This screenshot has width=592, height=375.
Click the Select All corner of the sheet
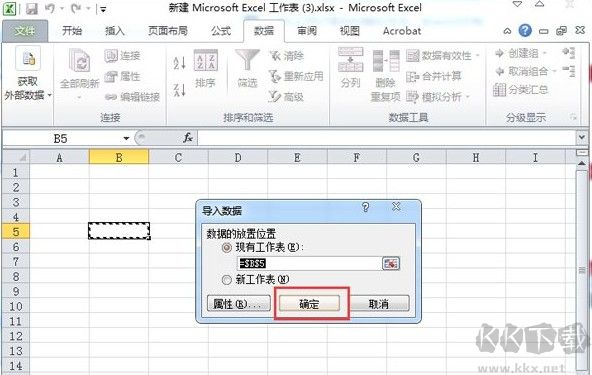click(x=16, y=157)
